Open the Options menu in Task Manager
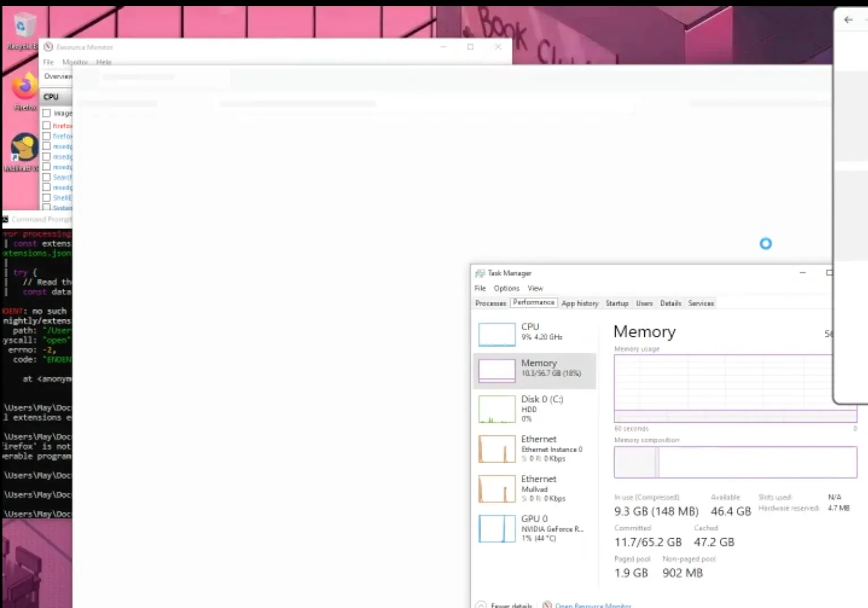 click(506, 288)
